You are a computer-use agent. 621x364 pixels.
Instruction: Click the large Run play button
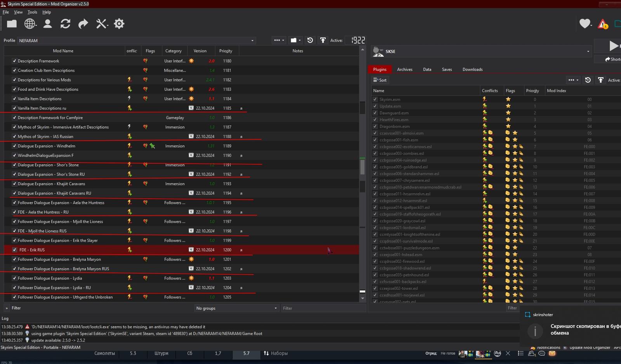coord(613,46)
